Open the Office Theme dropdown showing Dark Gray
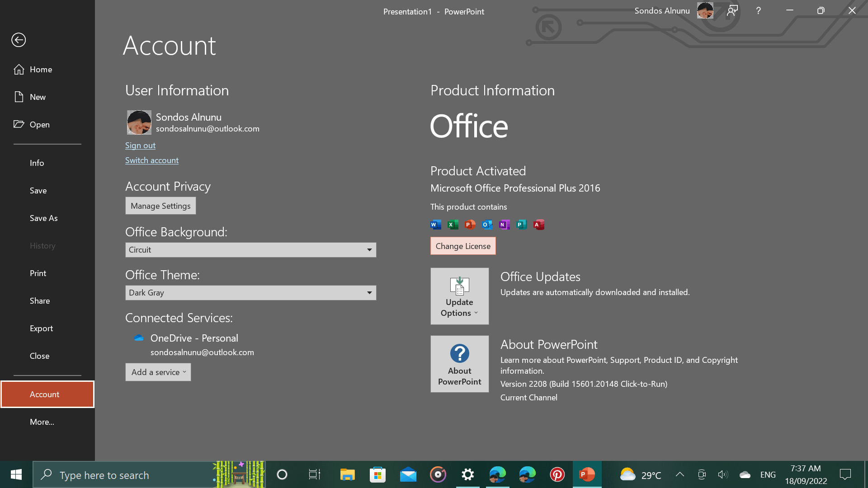The height and width of the screenshot is (488, 868). [250, 293]
